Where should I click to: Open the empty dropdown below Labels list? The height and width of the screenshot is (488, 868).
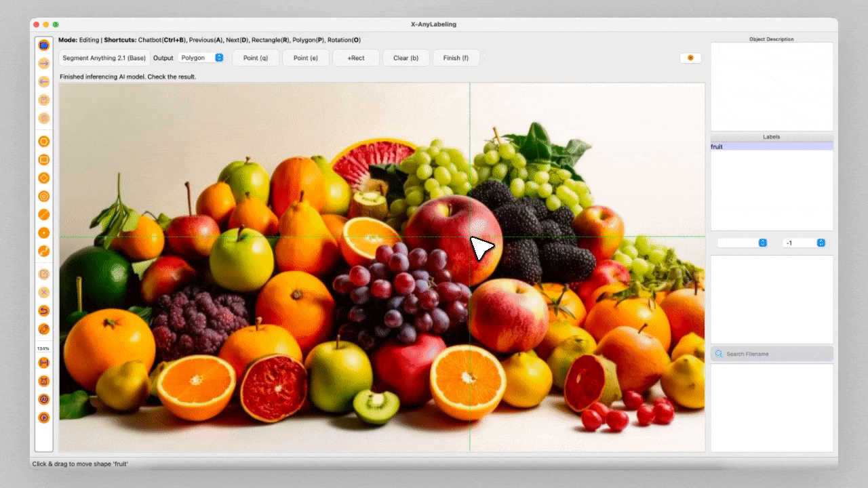743,243
